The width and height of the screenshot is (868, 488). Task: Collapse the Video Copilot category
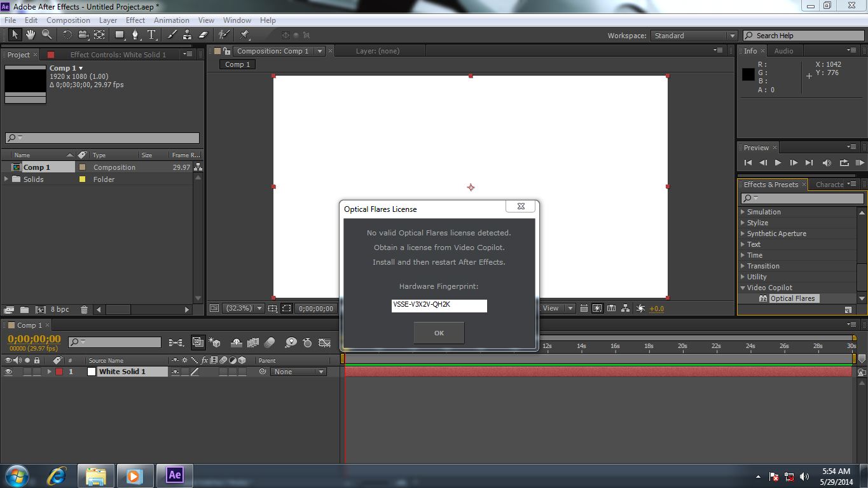pyautogui.click(x=743, y=288)
